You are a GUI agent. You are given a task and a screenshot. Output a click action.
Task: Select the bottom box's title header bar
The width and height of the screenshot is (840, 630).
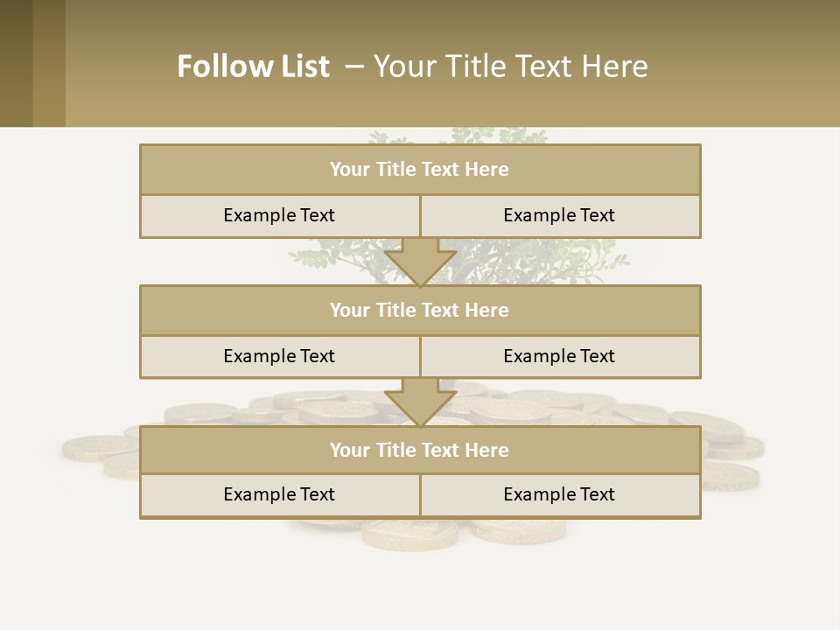[x=420, y=451]
